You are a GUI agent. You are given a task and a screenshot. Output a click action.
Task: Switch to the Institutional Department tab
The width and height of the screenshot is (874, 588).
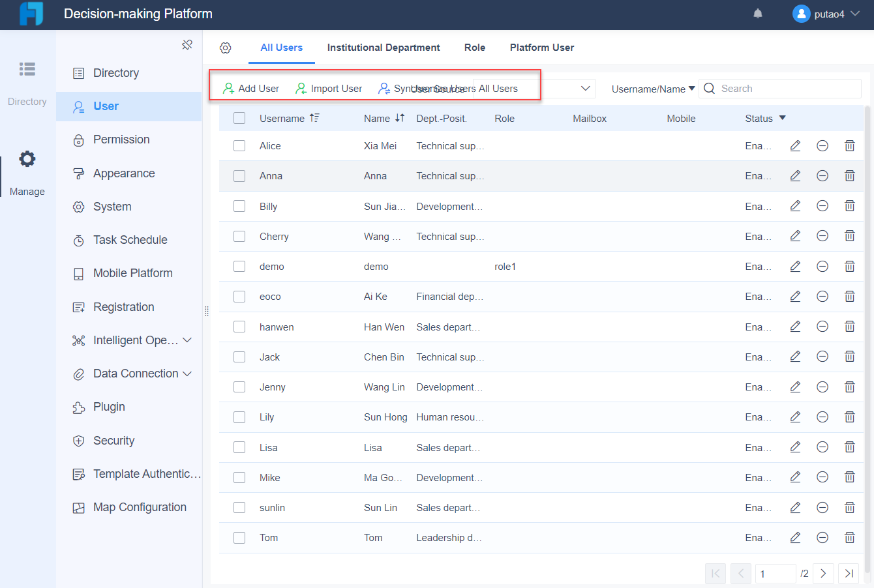[x=384, y=48]
